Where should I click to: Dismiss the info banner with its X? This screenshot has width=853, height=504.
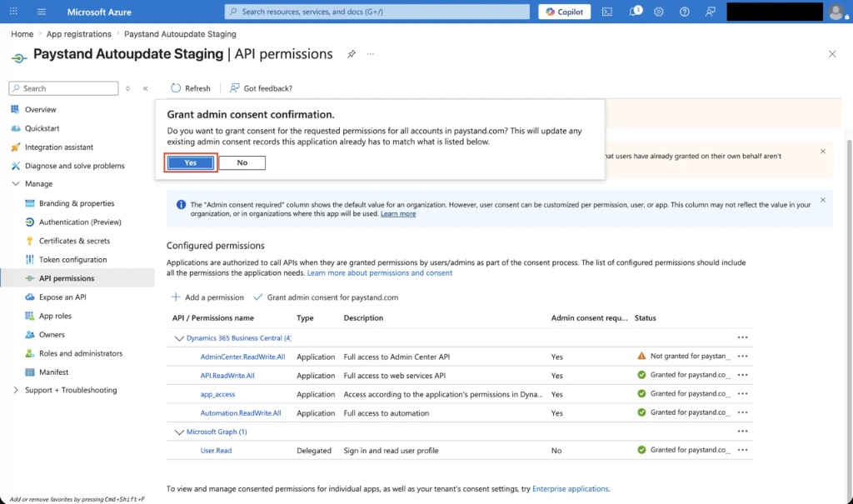(x=823, y=200)
